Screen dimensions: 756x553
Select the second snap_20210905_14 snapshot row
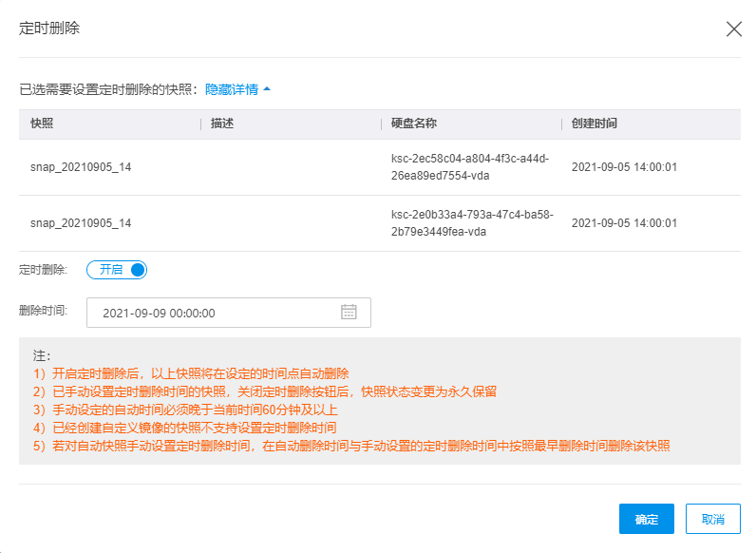[x=81, y=223]
